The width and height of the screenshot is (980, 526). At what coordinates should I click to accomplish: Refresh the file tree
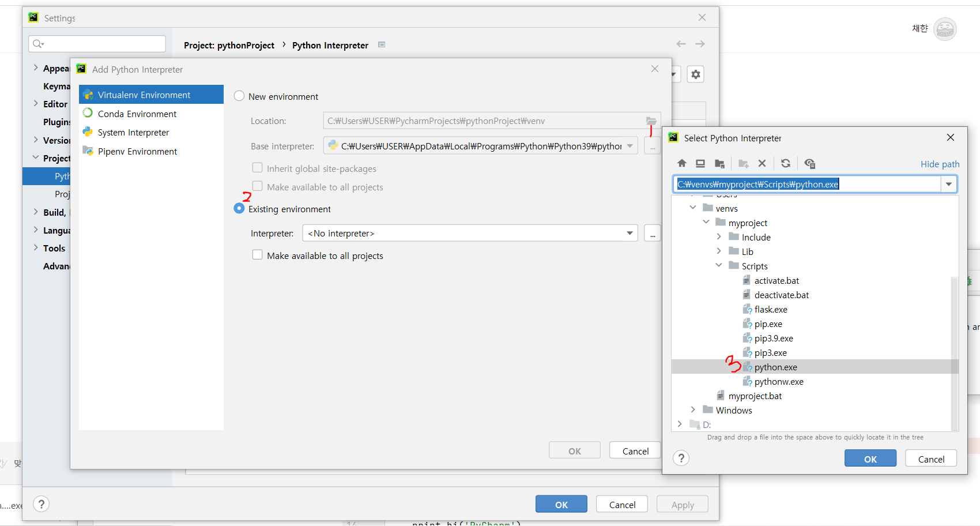[786, 163]
